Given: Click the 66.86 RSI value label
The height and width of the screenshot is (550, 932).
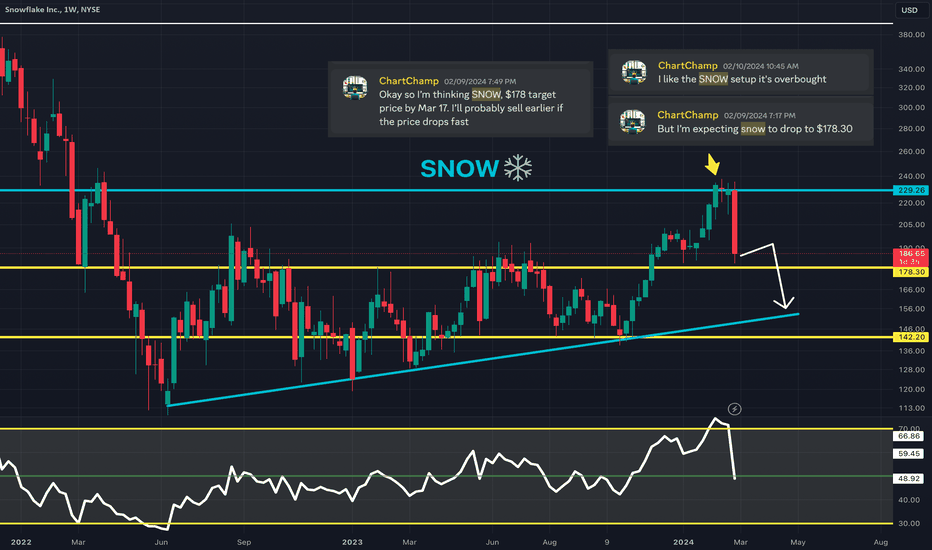Looking at the screenshot, I should point(909,436).
